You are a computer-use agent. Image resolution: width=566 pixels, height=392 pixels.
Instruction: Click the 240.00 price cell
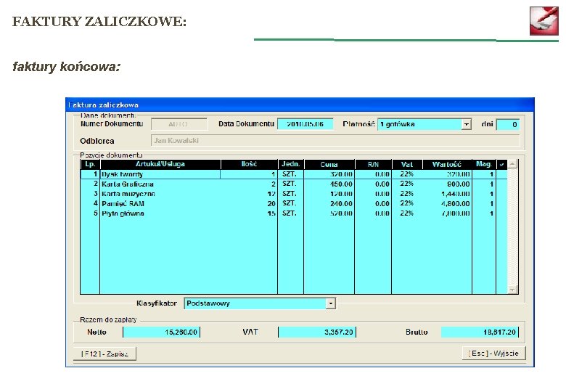tap(329, 203)
